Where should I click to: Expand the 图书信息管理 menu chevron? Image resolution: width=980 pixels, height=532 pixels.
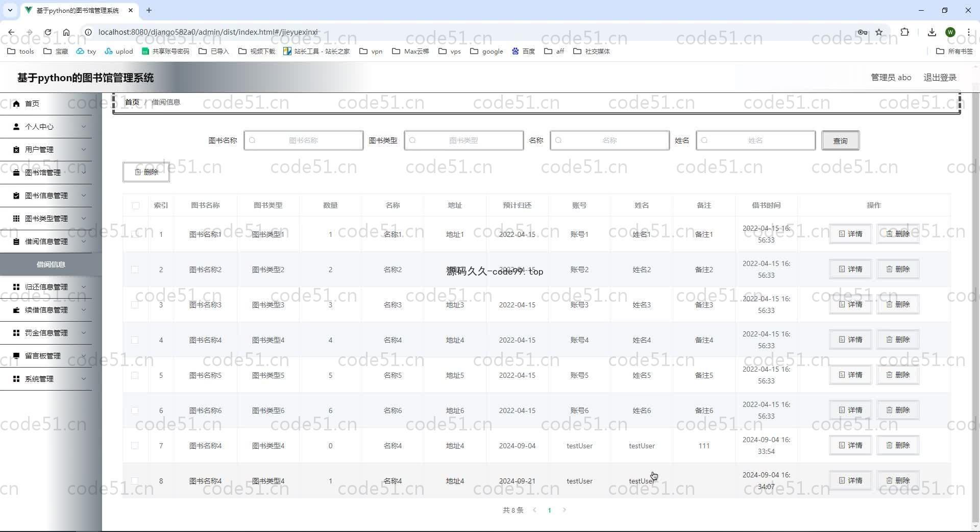coord(84,196)
